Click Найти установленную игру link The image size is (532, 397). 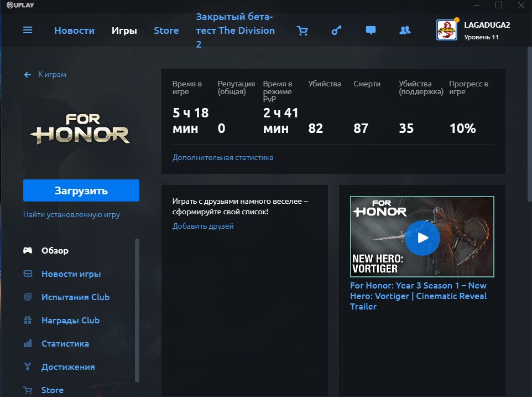click(71, 215)
